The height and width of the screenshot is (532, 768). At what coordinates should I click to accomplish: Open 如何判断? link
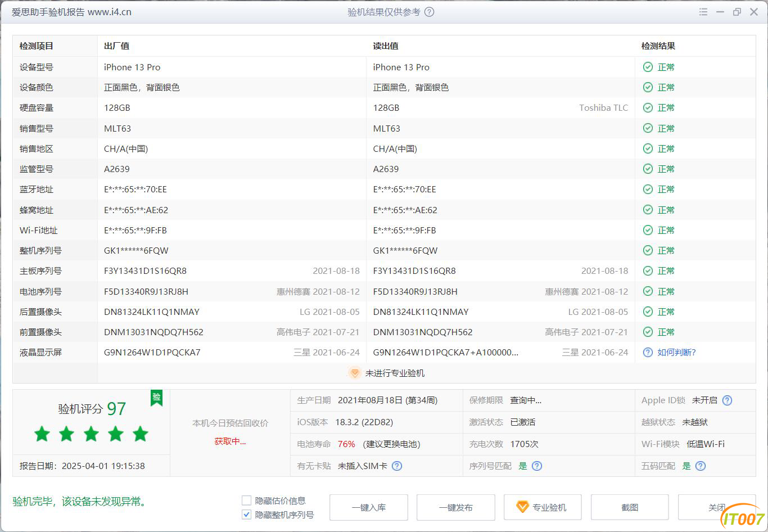[x=677, y=353]
